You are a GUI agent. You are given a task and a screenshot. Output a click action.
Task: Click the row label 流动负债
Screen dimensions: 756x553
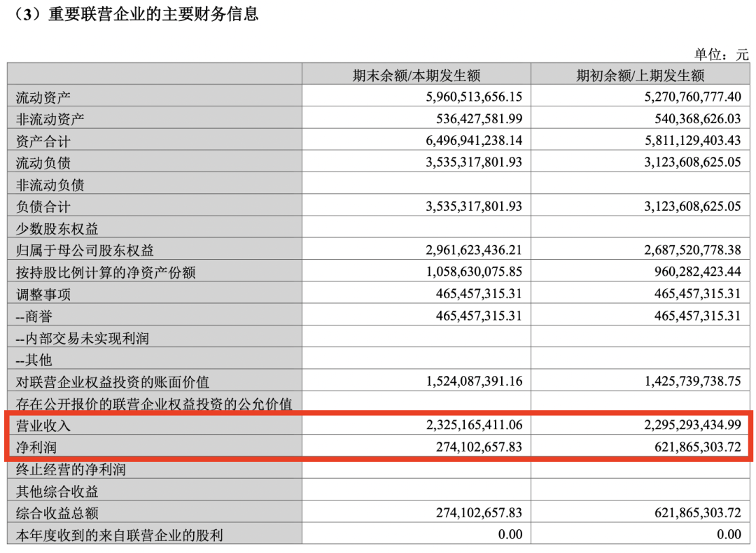pyautogui.click(x=43, y=163)
